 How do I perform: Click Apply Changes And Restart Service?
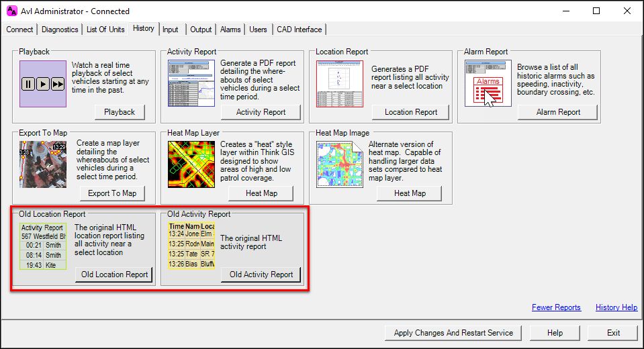click(x=453, y=333)
